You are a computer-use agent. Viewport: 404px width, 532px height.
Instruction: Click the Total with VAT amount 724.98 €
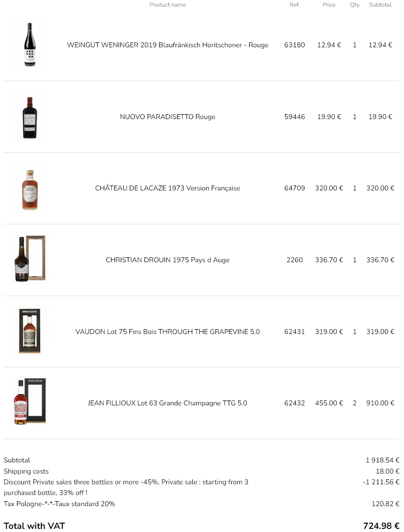coord(381,526)
